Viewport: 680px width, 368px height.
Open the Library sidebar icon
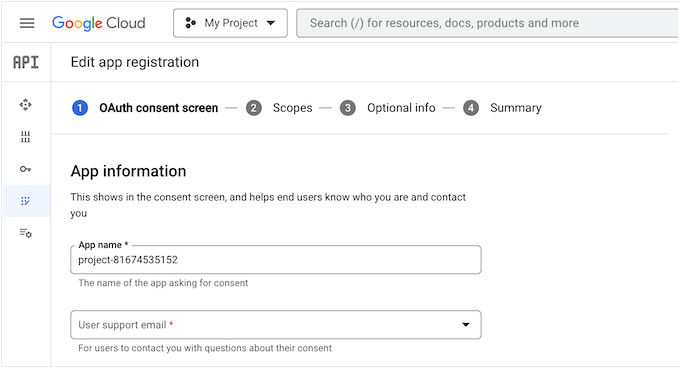point(26,137)
